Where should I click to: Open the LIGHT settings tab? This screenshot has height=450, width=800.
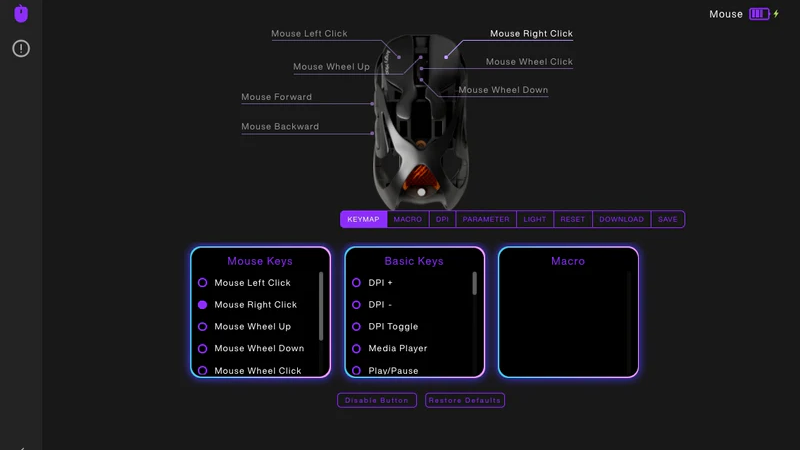pos(535,219)
